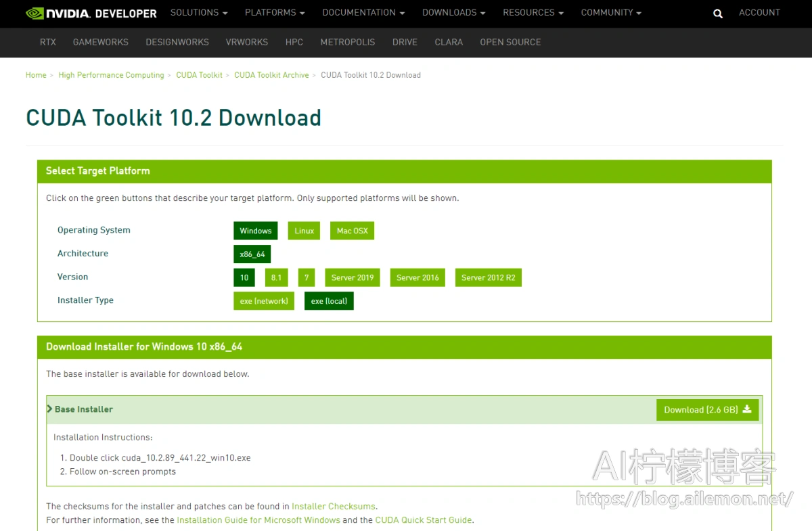Go to the Drive section

[405, 42]
